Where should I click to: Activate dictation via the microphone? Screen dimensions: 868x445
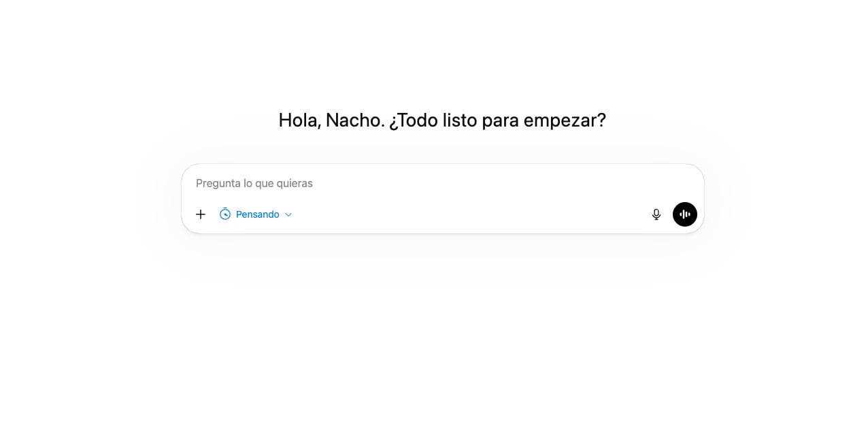(656, 214)
